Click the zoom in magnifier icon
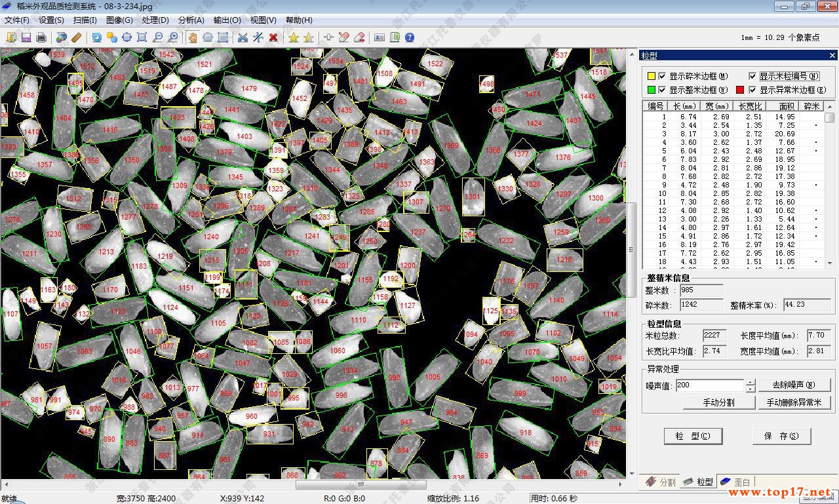 173,37
